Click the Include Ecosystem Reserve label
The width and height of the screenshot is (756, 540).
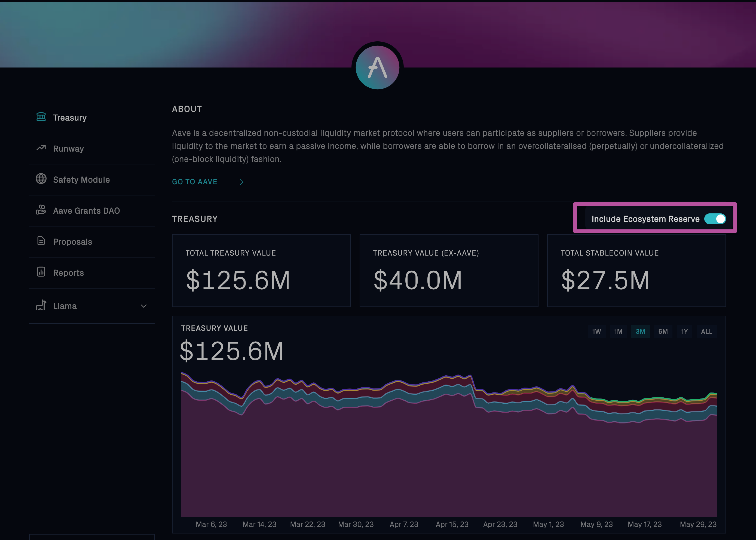(645, 219)
